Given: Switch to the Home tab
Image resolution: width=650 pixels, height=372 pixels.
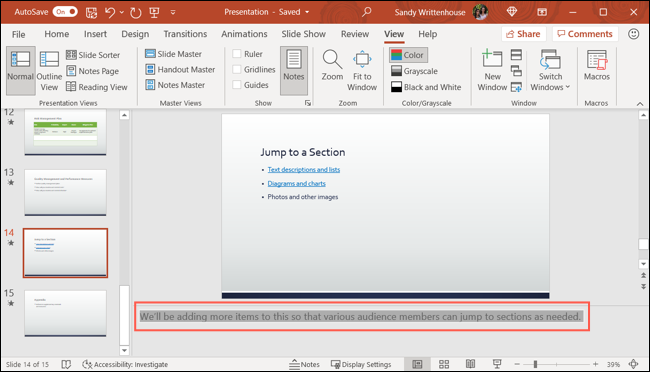Looking at the screenshot, I should click(x=57, y=34).
